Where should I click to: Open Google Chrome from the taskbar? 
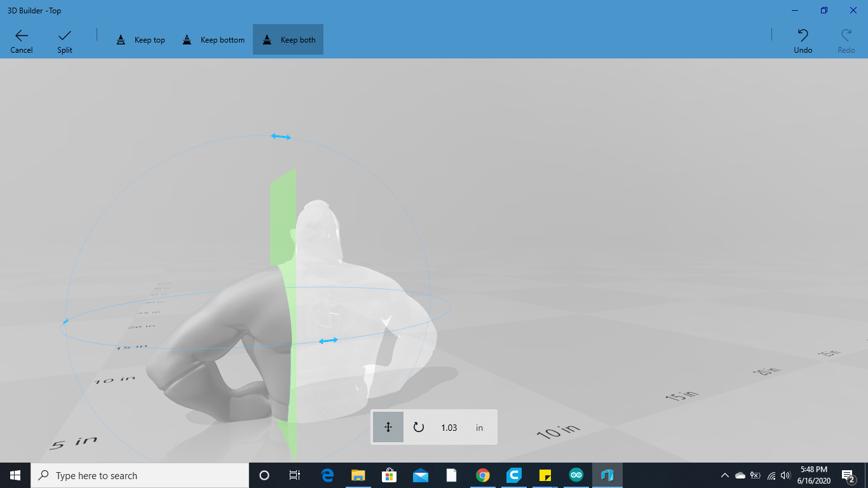482,475
